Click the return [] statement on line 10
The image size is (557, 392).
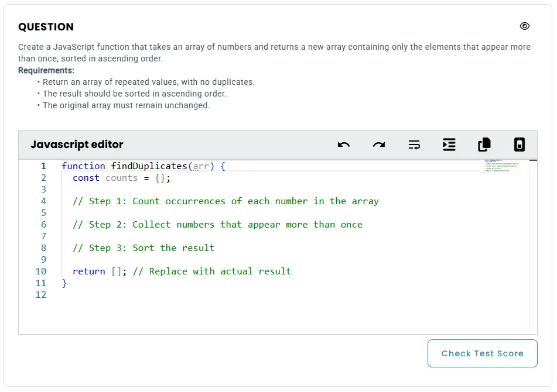click(97, 271)
